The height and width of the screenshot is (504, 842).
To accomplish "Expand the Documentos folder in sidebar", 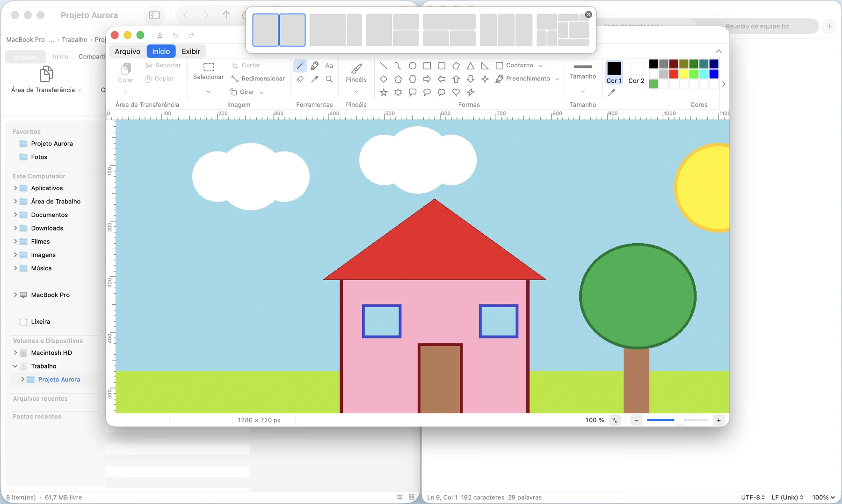I will click(x=15, y=215).
